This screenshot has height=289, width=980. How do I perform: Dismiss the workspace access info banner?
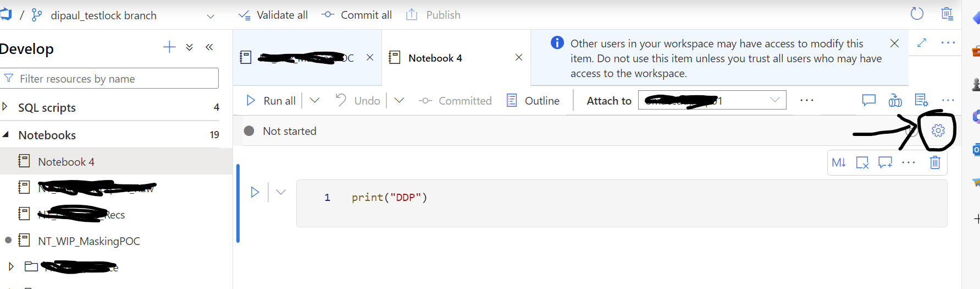(894, 43)
